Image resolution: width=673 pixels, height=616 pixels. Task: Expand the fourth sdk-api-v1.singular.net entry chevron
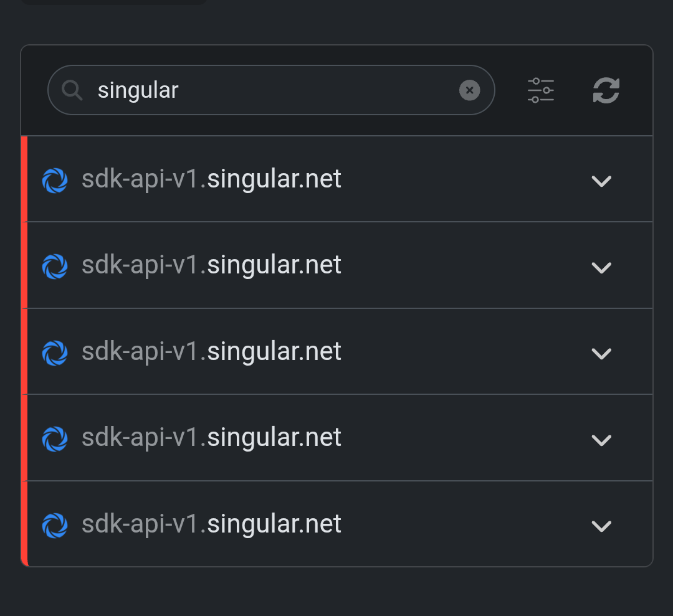tap(601, 440)
